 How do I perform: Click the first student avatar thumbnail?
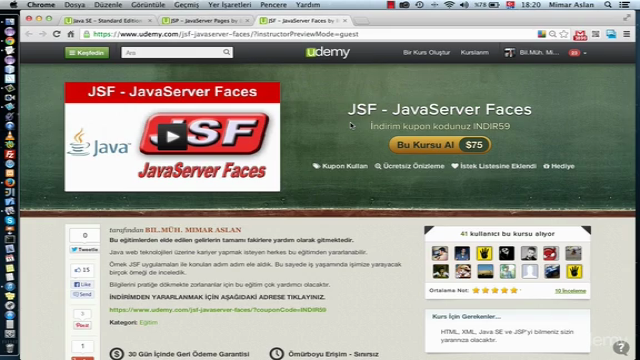[440, 253]
